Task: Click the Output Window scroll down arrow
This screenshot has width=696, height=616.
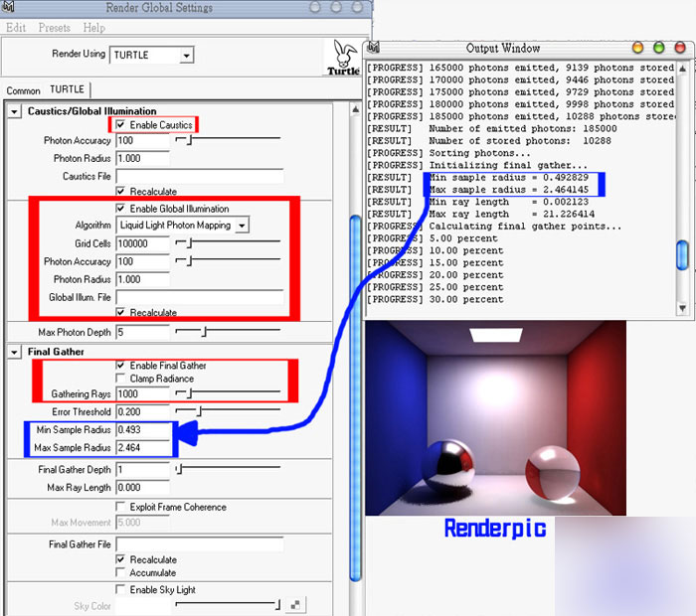Action: 683,307
